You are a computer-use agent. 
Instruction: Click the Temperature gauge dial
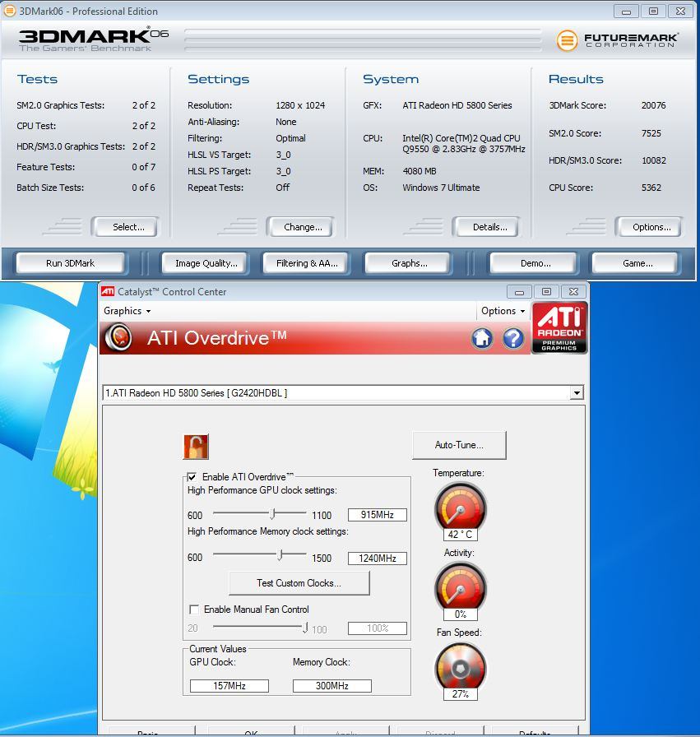pos(461,507)
